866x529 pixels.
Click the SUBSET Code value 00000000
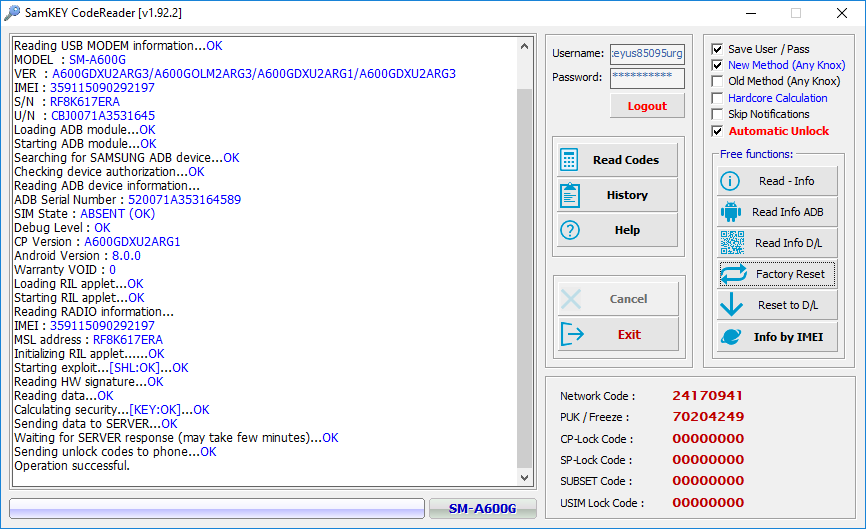tap(708, 480)
